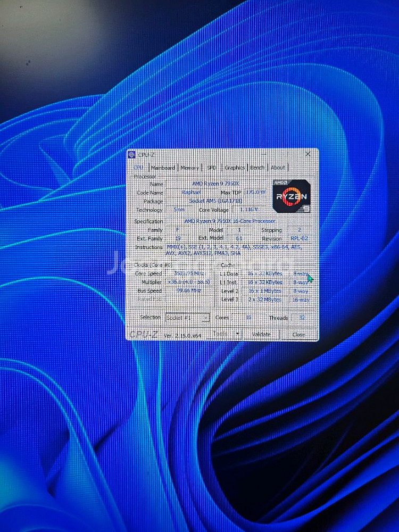399x532 pixels.
Task: Expand the Tools dropdown arrow
Action: click(237, 334)
